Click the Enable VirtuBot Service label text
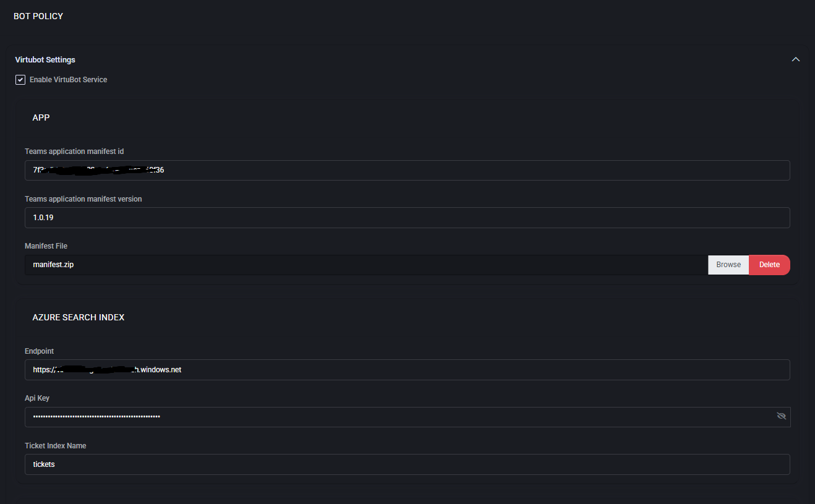 click(68, 80)
